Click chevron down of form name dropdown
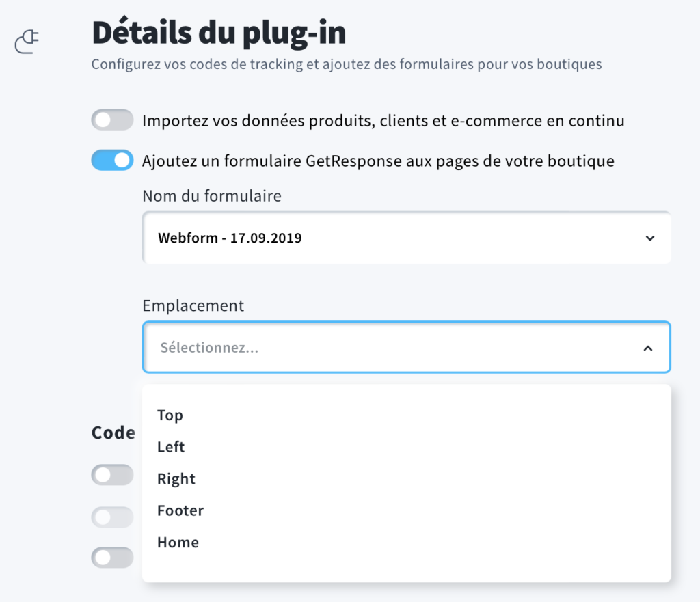 650,238
